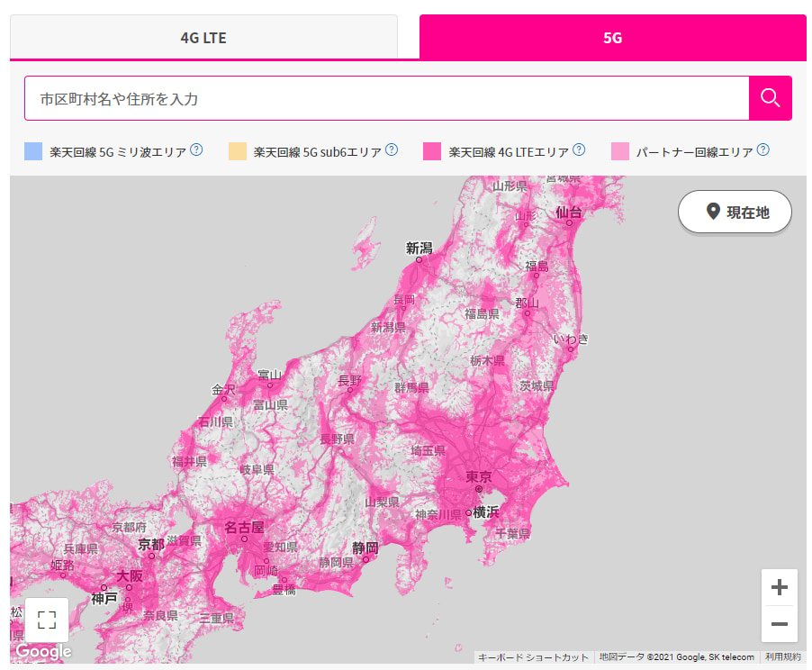Click the 石川県 label on the map

(216, 421)
